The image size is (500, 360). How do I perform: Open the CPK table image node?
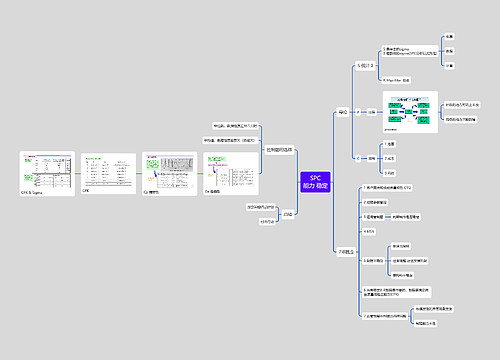tap(108, 173)
